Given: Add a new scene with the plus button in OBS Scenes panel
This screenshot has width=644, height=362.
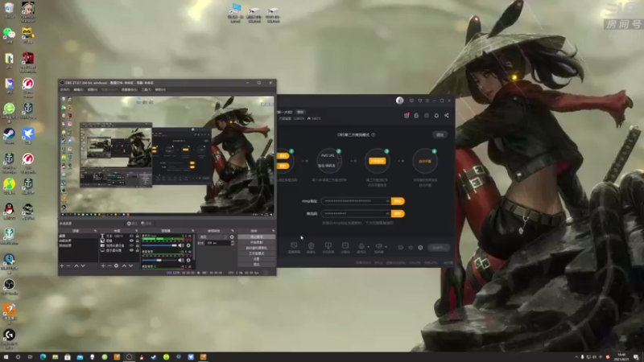Looking at the screenshot, I should click(62, 266).
